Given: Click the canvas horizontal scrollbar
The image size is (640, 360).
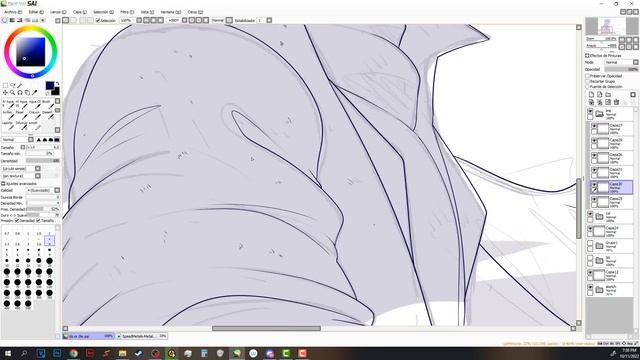Looking at the screenshot, I should (x=266, y=329).
